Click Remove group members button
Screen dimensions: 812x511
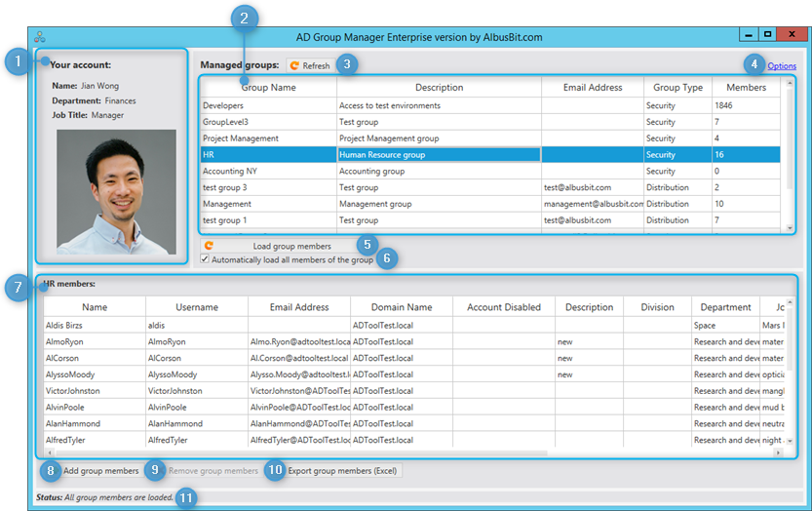point(207,471)
